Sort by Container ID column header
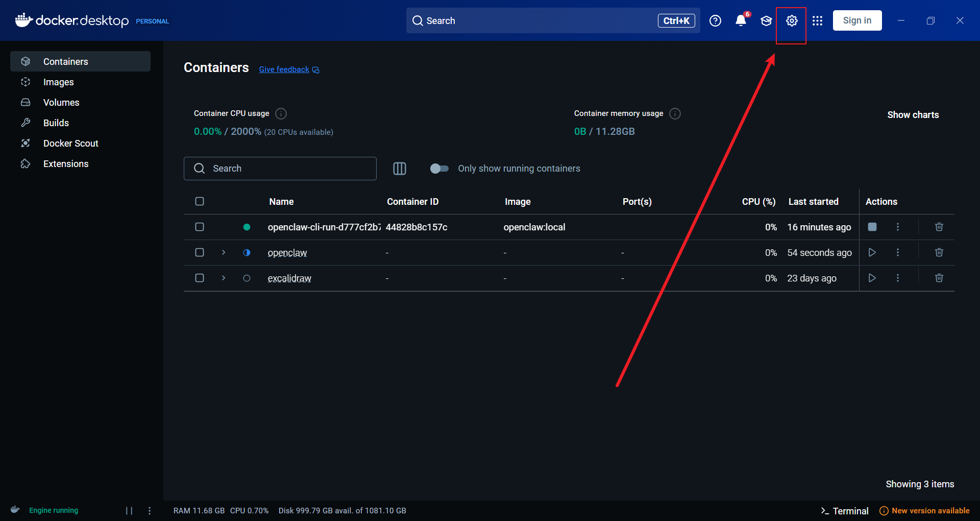 [412, 202]
